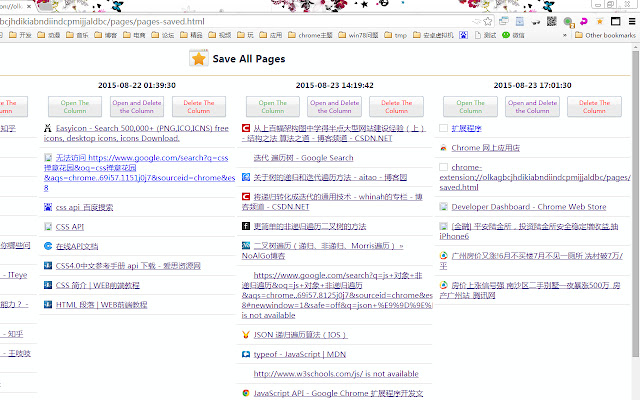
Task: Open the chrome-extension saved.html link
Action: pyautogui.click(x=535, y=177)
